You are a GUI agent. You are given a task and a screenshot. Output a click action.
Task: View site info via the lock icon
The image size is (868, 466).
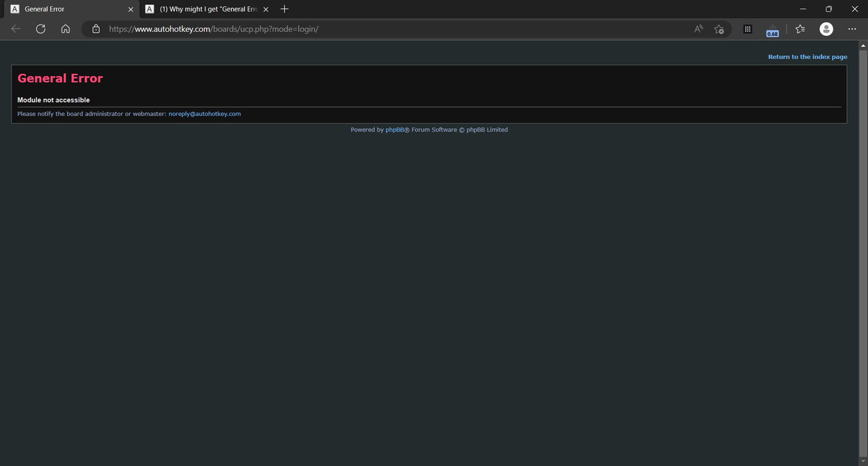click(x=96, y=29)
